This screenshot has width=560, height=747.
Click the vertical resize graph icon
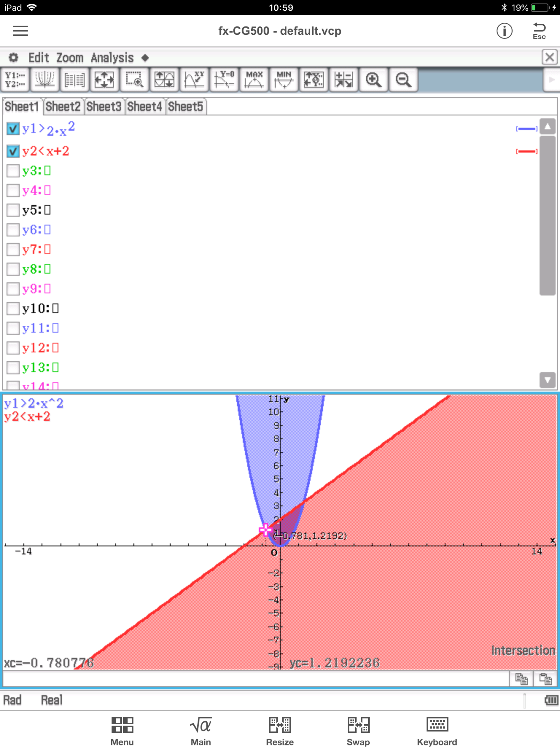pos(164,80)
